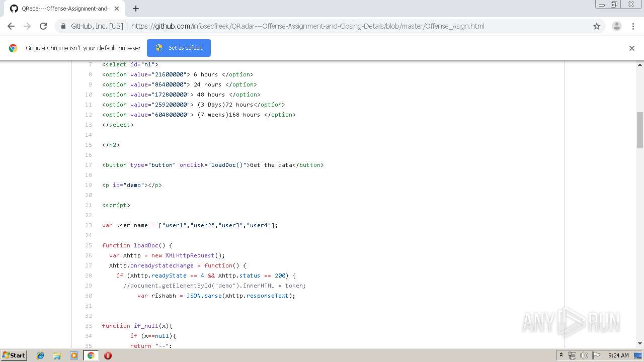Open the Windows Start menu
Viewport: 644px width, 362px height.
[14, 355]
